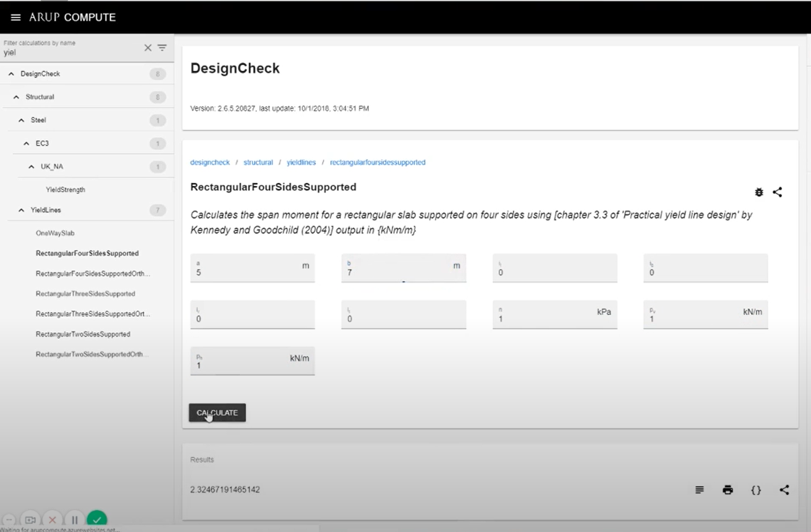811x532 pixels.
Task: Click the filter calculations by name field
Action: pos(71,49)
